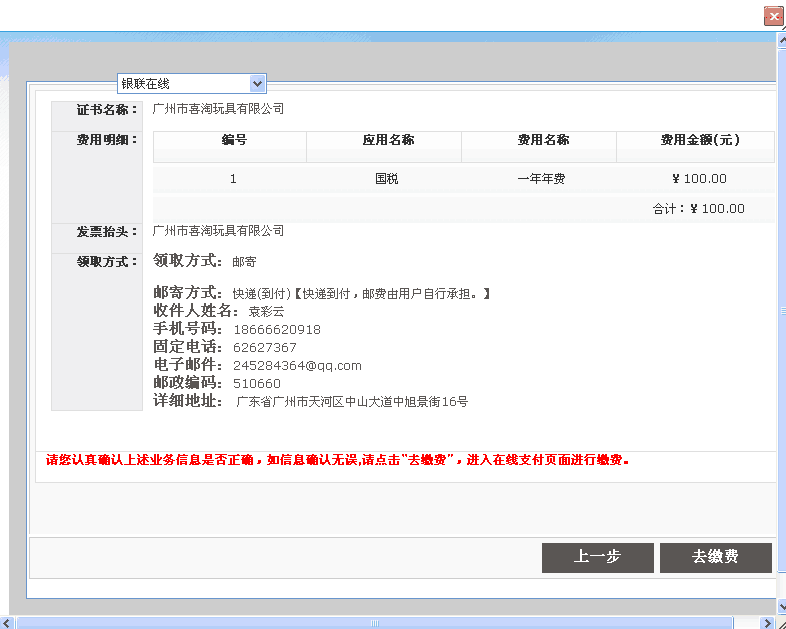Select the 应用名称 column header
This screenshot has width=786, height=629.
point(387,140)
